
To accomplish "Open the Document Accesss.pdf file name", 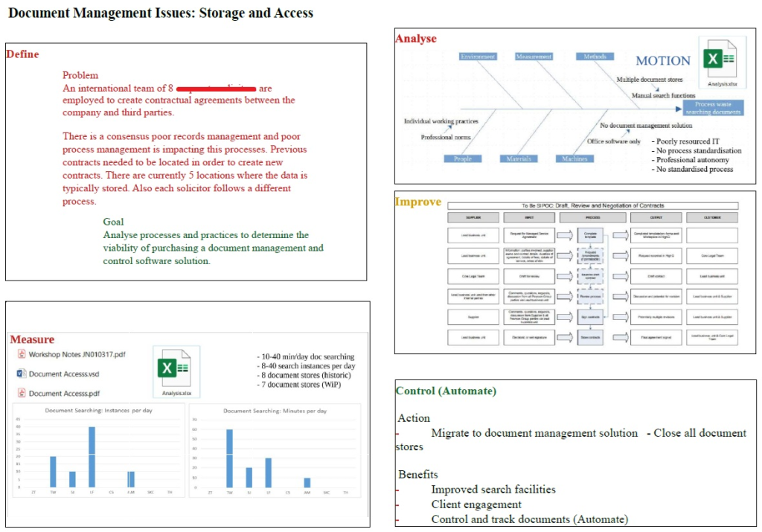I will coord(64,394).
